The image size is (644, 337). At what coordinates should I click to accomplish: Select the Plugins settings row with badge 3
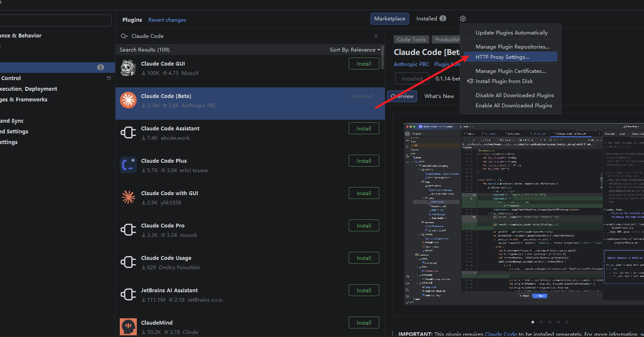click(57, 67)
